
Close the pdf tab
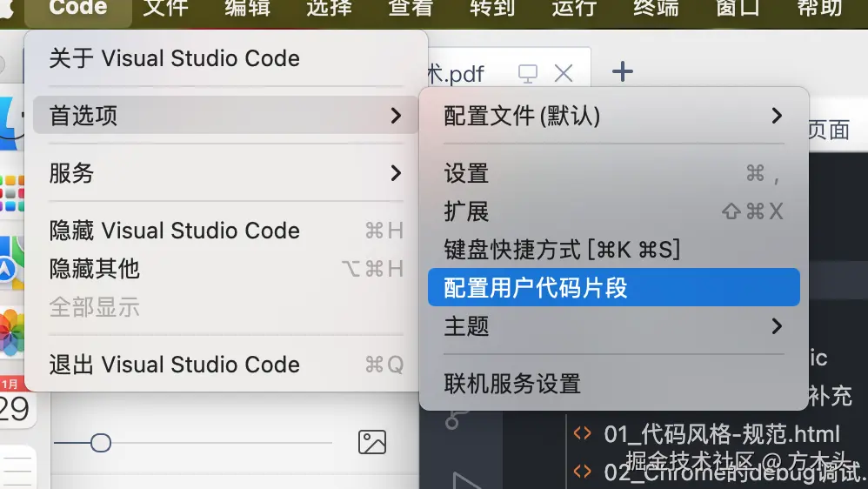coord(564,73)
